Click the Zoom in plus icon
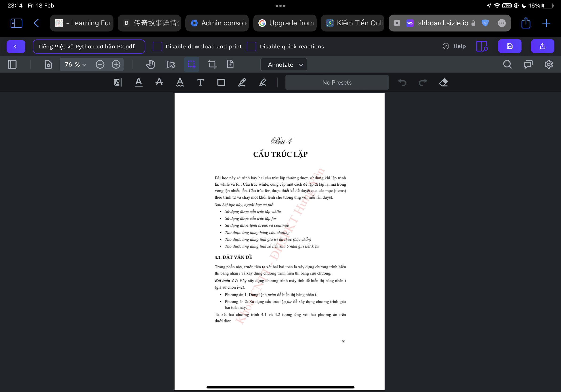 (x=116, y=65)
